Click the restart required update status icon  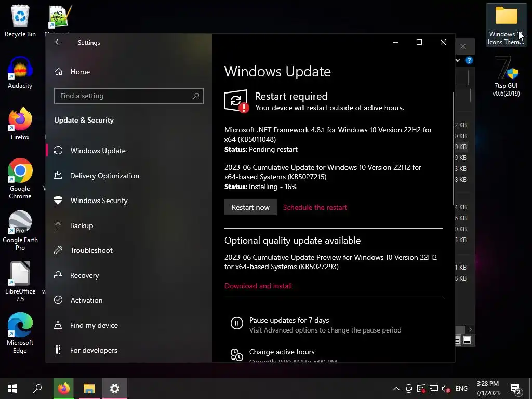coord(236,101)
